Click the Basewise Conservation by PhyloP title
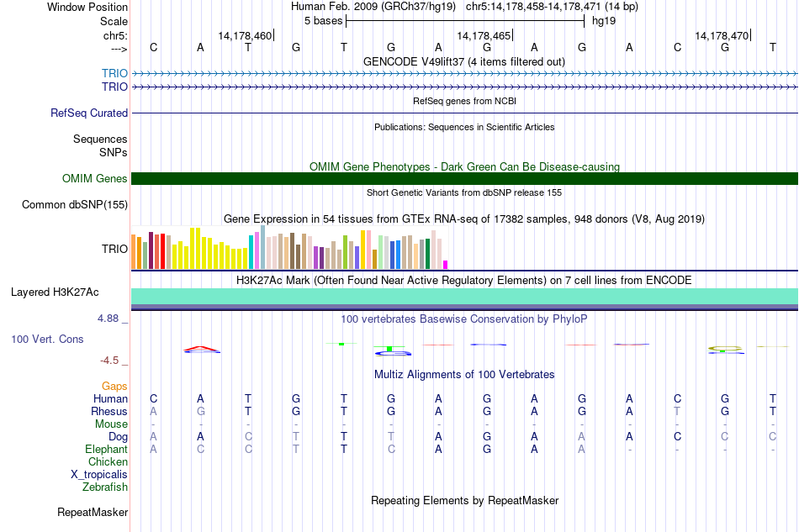This screenshot has height=532, width=799. [x=464, y=319]
